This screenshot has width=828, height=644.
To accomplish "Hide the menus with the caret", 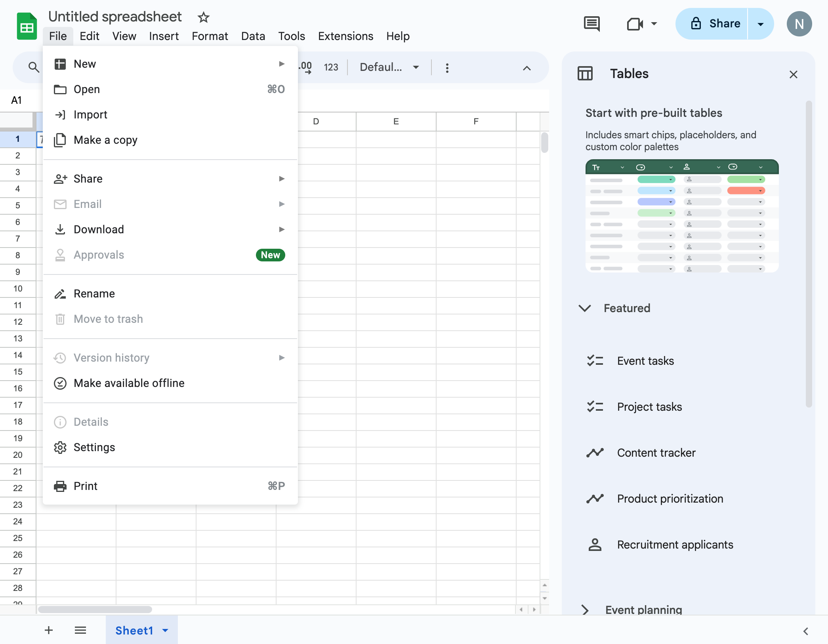I will pyautogui.click(x=527, y=68).
